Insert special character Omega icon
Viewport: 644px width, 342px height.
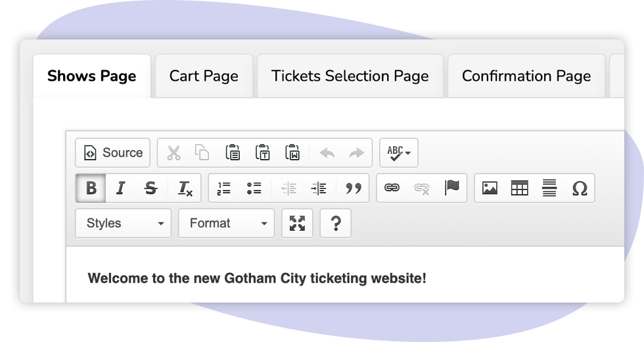pyautogui.click(x=580, y=189)
